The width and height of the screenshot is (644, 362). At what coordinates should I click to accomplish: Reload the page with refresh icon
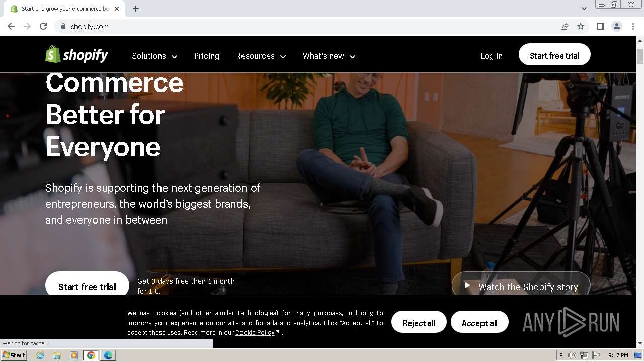tap(43, 26)
